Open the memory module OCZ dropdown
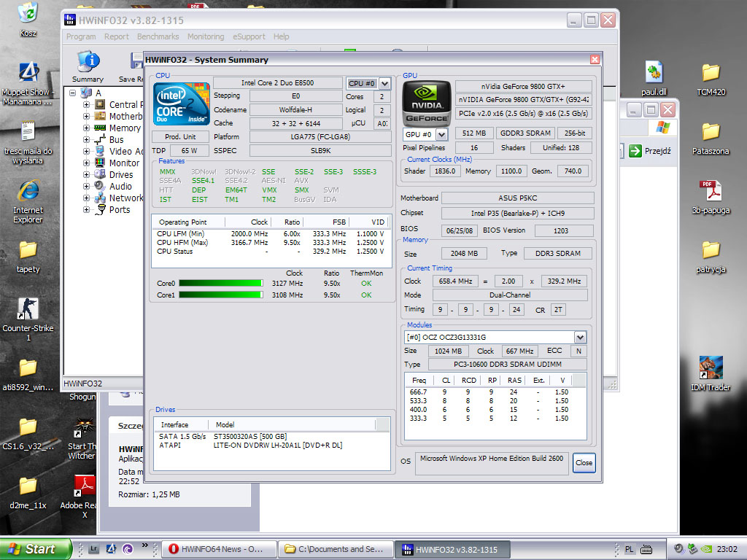The height and width of the screenshot is (560, 747). coord(580,337)
